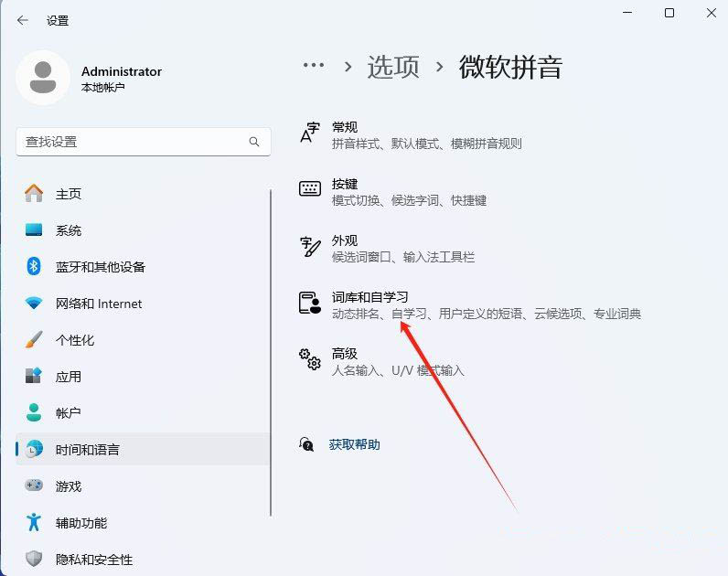Screen dimensions: 728x576
Task: Click the shield icon for 隐私和安全性
Action: [x=34, y=559]
